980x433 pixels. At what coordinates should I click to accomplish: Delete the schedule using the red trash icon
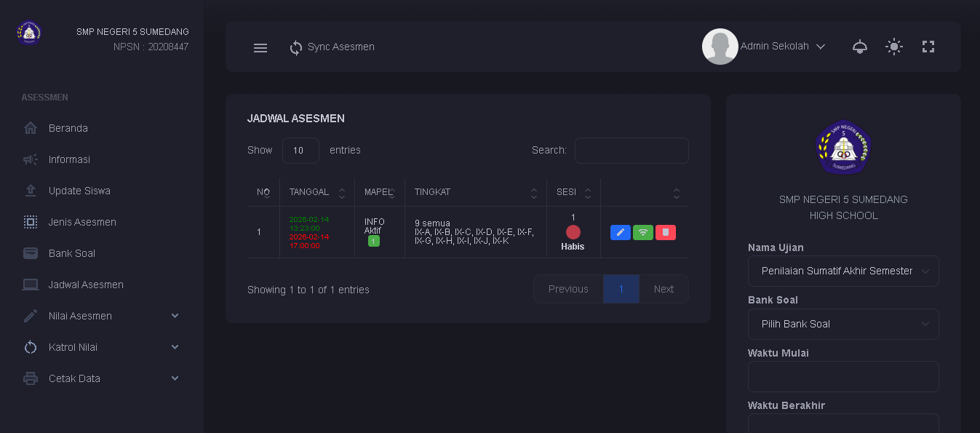[x=665, y=231]
